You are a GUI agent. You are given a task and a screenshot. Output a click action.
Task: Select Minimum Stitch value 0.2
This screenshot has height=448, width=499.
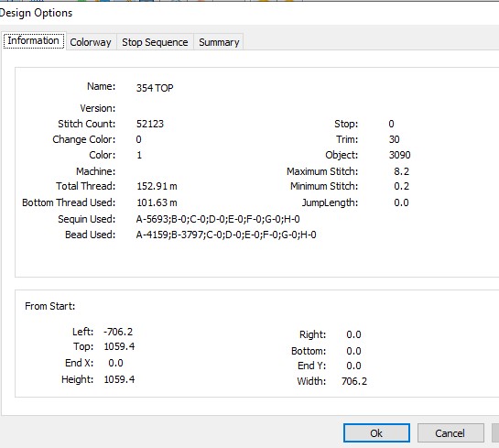[401, 186]
